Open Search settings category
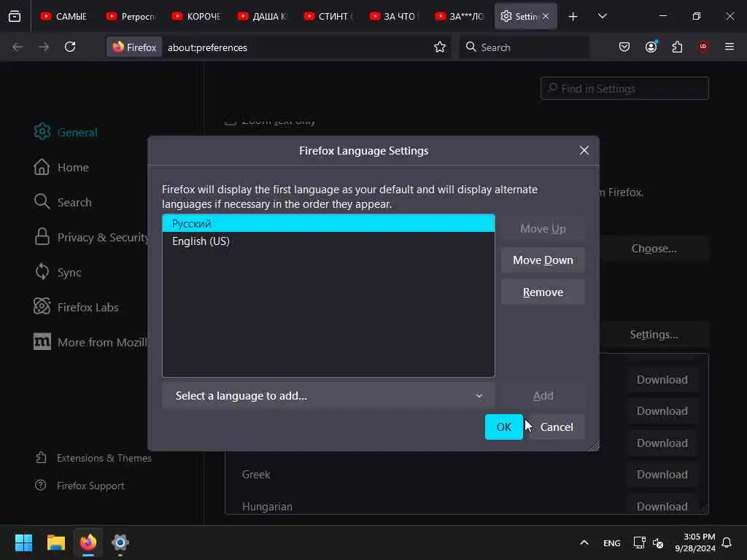747x560 pixels. coord(63,202)
